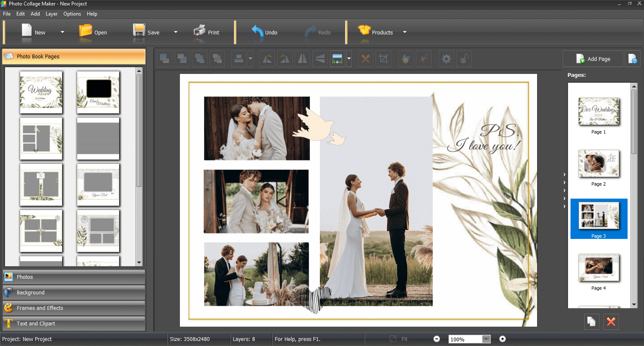
Task: Open the Layer menu
Action: point(51,14)
